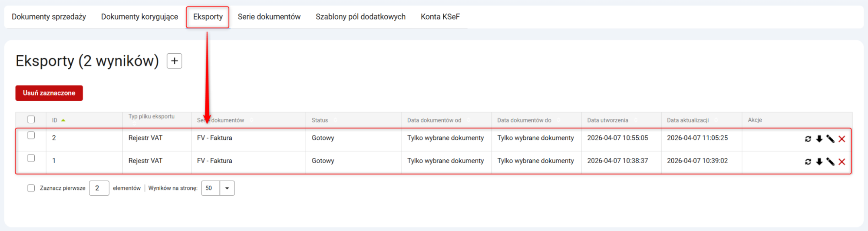Download export file with ID 2

point(819,139)
